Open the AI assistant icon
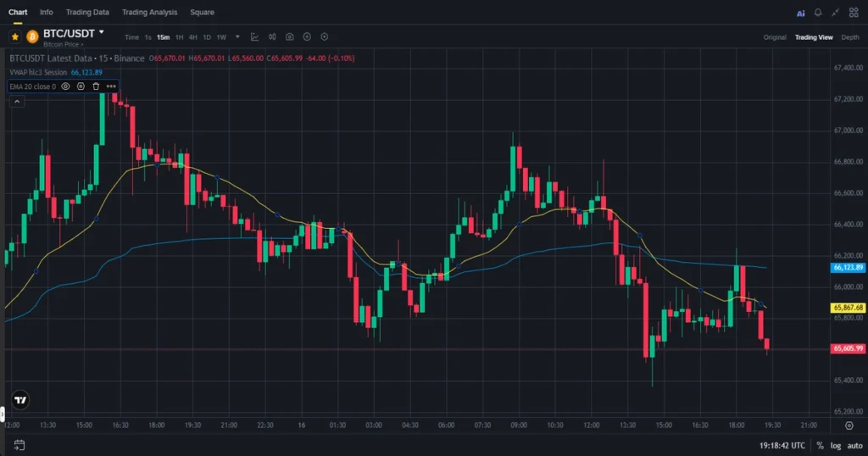The width and height of the screenshot is (868, 456). pos(800,13)
